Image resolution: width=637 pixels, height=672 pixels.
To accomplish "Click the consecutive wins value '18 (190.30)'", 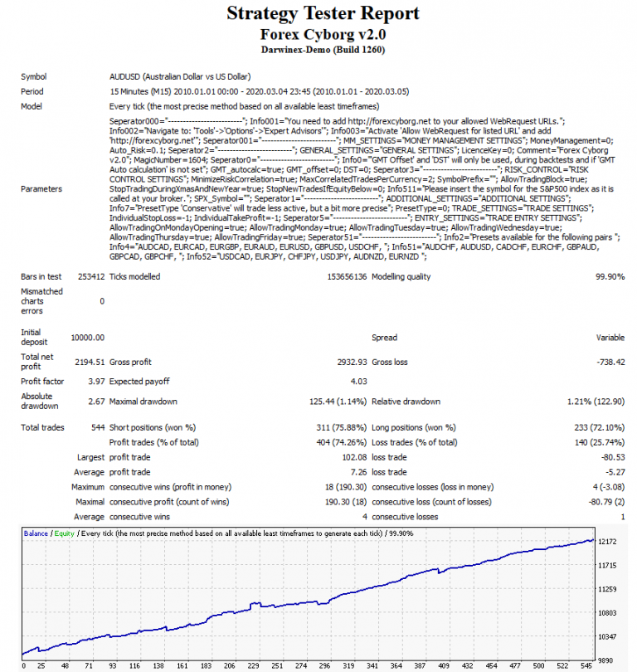I will click(346, 487).
